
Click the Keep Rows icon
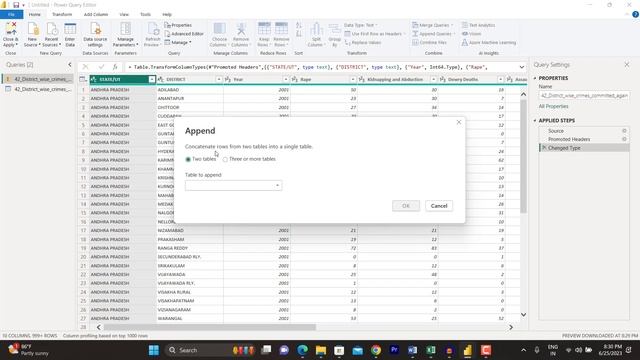(264, 34)
